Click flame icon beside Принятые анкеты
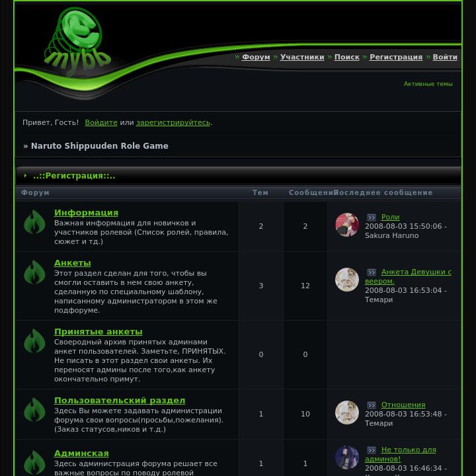 tap(34, 341)
